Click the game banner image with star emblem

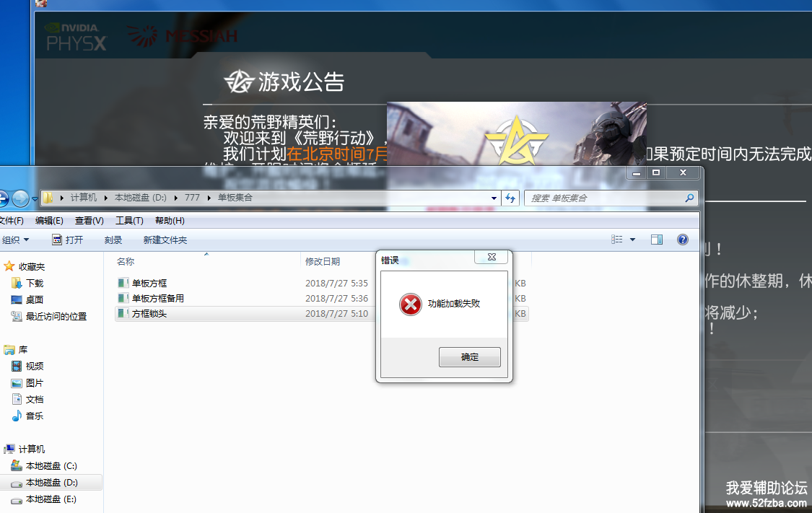coord(517,133)
